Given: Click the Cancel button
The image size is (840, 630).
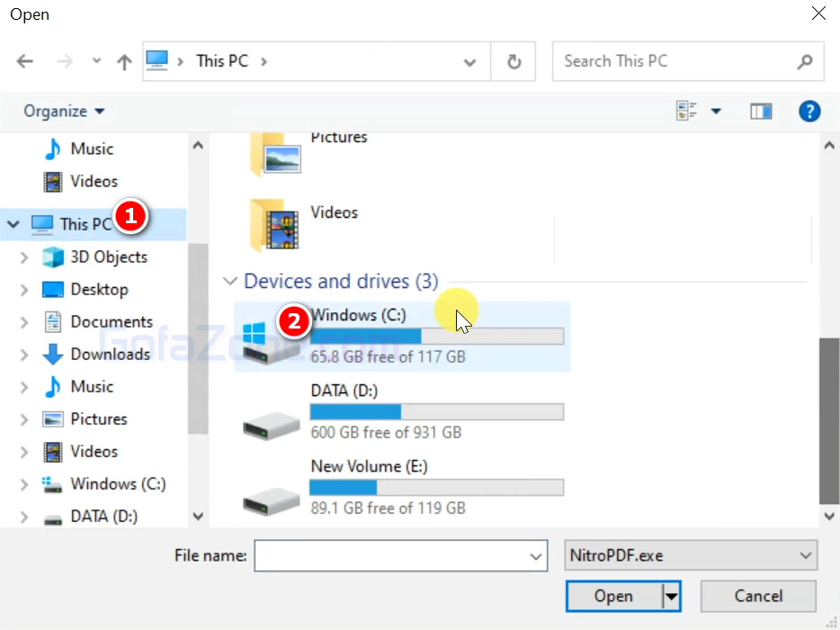Looking at the screenshot, I should click(x=758, y=596).
